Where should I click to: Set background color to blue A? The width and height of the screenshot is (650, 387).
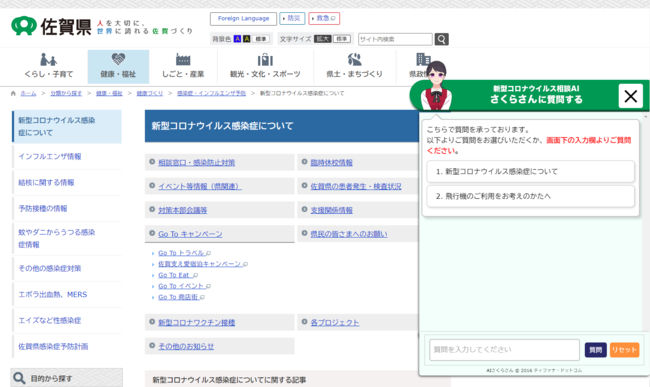coord(238,39)
